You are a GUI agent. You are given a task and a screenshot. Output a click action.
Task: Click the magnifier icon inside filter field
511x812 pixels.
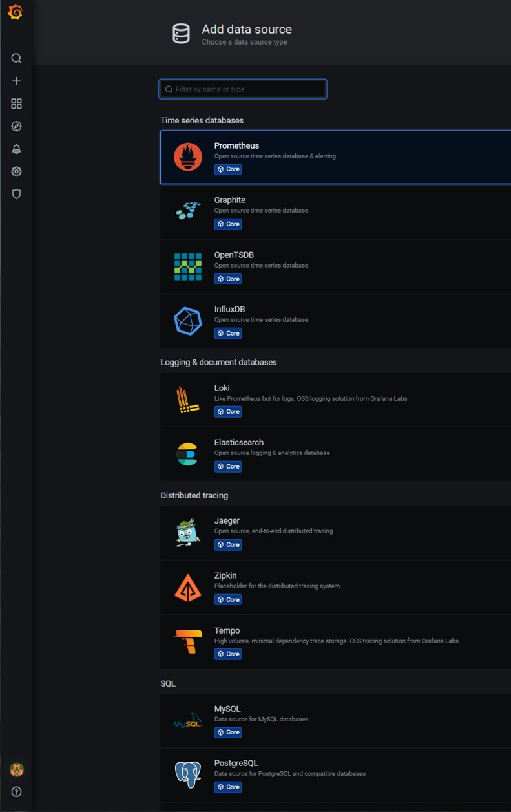(169, 89)
